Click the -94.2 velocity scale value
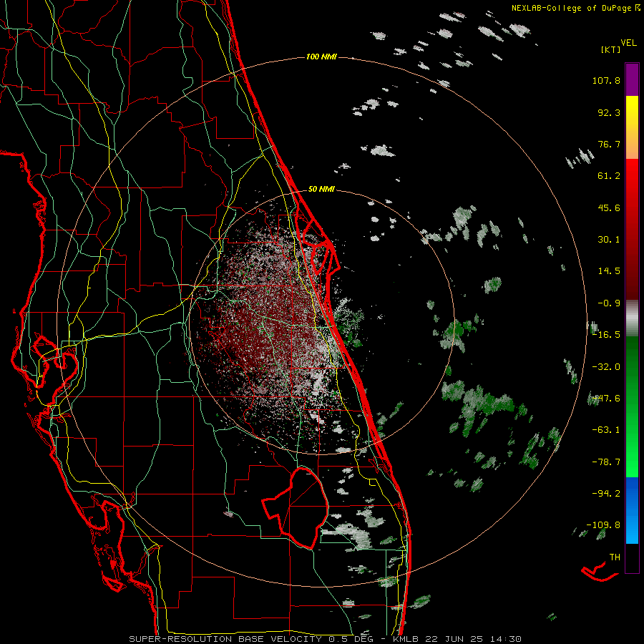The width and height of the screenshot is (644, 644). coord(606,493)
